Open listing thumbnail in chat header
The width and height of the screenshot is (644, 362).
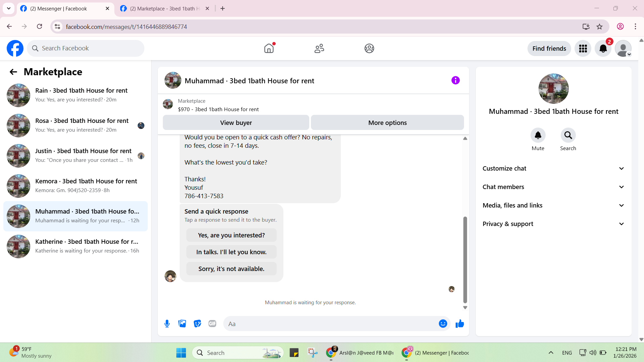pyautogui.click(x=173, y=80)
